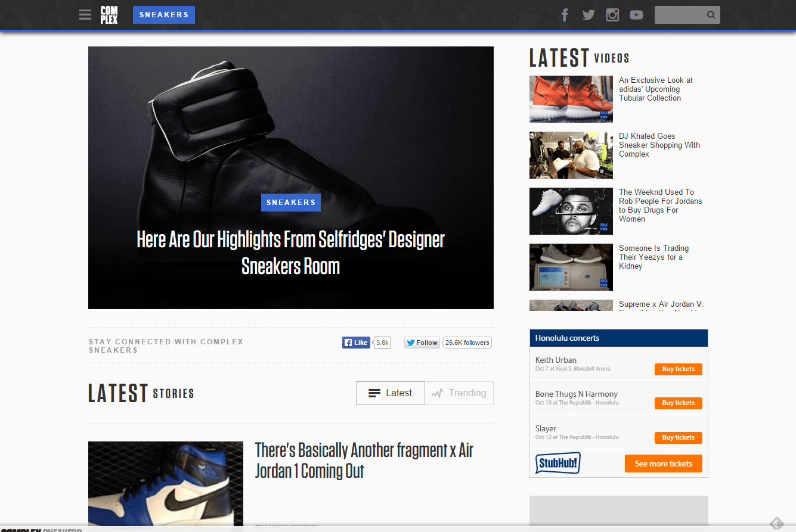Viewport: 796px width, 532px height.
Task: Click the Bone Thugs N Harmony listing
Action: click(577, 394)
